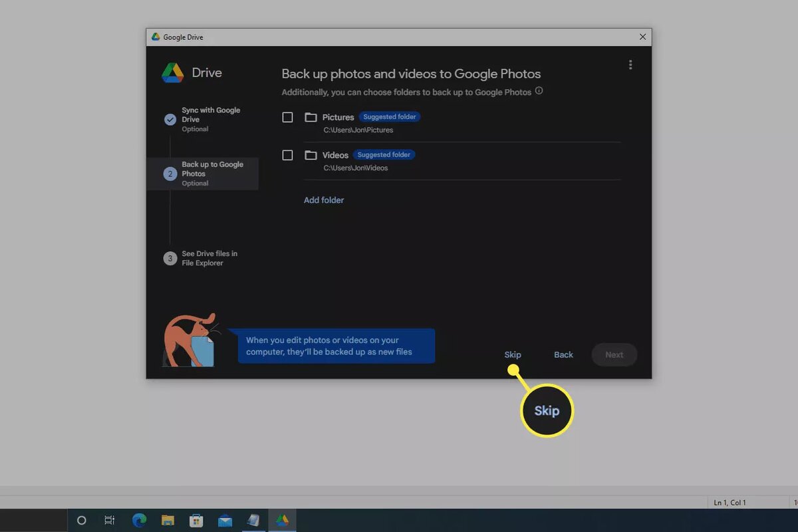Click the Ln 1, Col 1 status bar text

pos(730,503)
